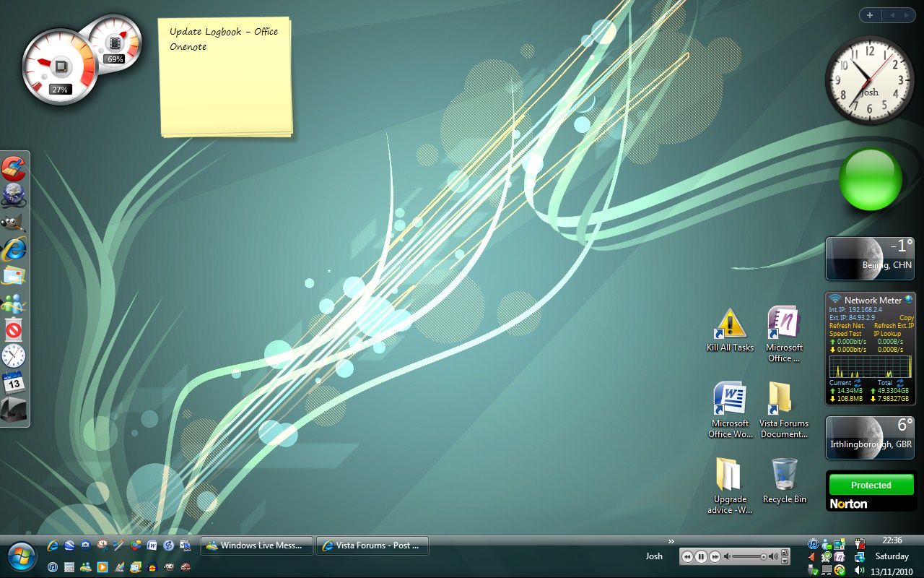
Task: Skip to next track in iTunes toolbar
Action: 715,556
